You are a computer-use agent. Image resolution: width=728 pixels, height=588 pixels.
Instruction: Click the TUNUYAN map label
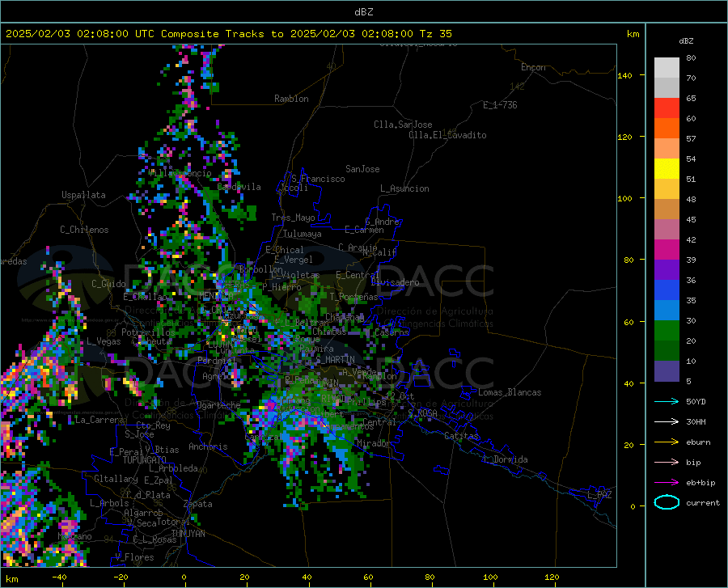pyautogui.click(x=188, y=533)
